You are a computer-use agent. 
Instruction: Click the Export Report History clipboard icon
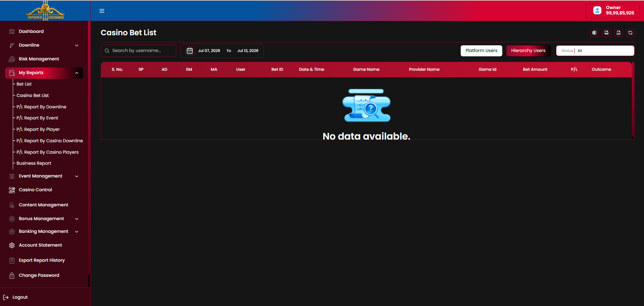pos(12,260)
